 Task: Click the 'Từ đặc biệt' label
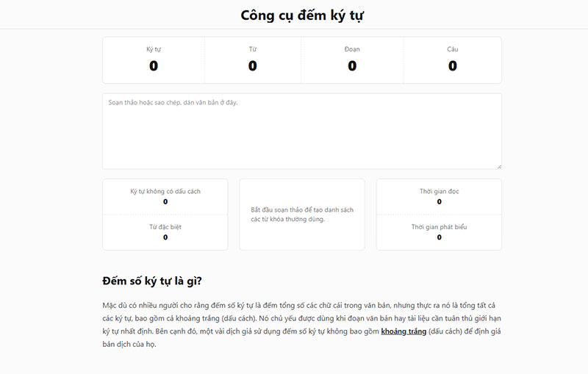(x=165, y=227)
